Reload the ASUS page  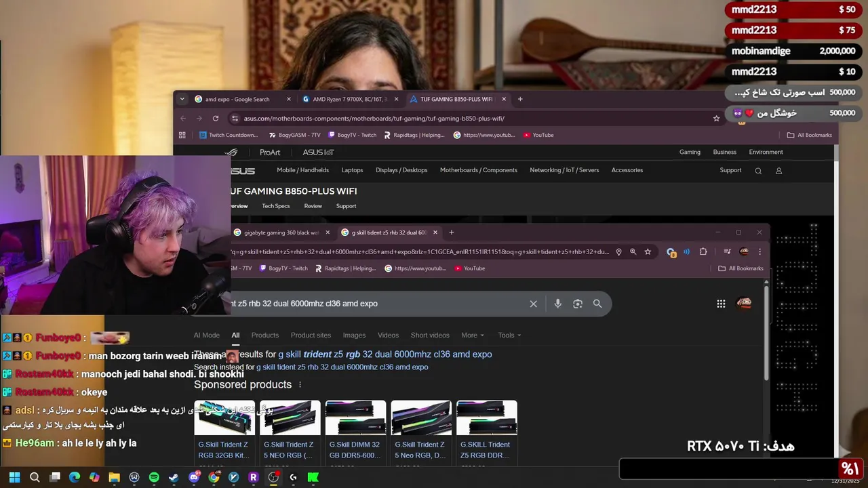[216, 119]
